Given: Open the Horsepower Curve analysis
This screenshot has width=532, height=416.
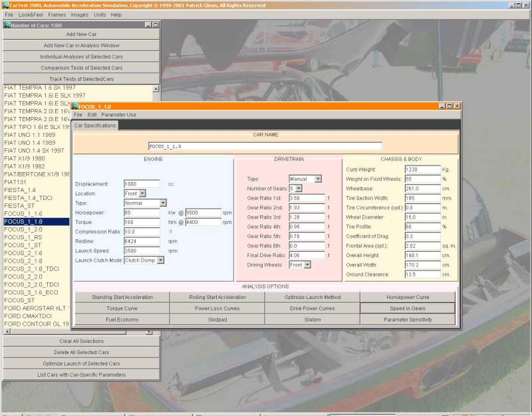Looking at the screenshot, I should [x=408, y=297].
